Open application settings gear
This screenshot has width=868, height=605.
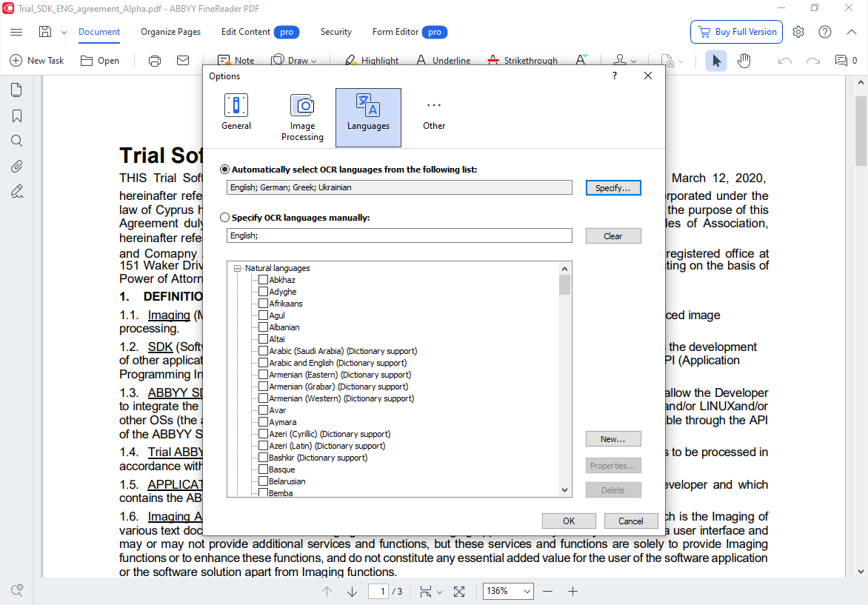[x=798, y=32]
